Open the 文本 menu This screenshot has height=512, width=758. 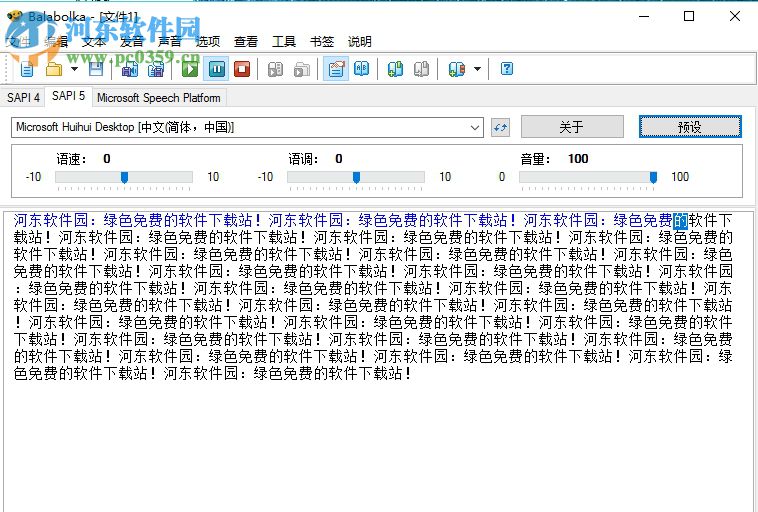pos(94,42)
